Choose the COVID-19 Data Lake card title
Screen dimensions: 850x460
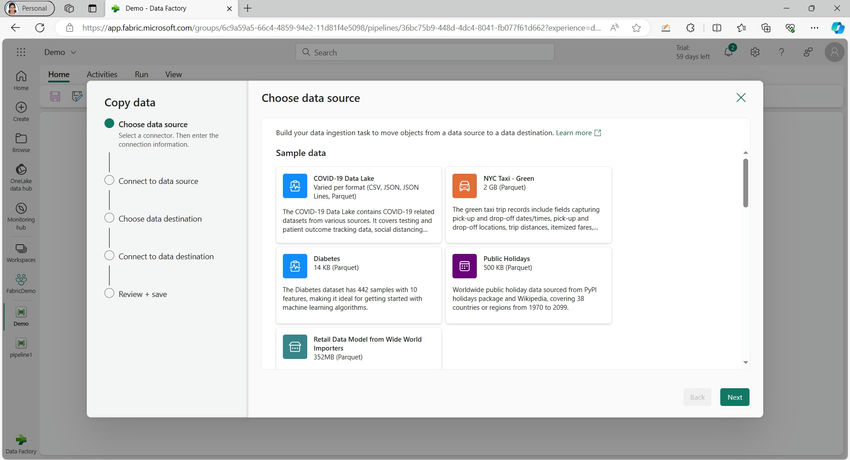click(x=344, y=178)
